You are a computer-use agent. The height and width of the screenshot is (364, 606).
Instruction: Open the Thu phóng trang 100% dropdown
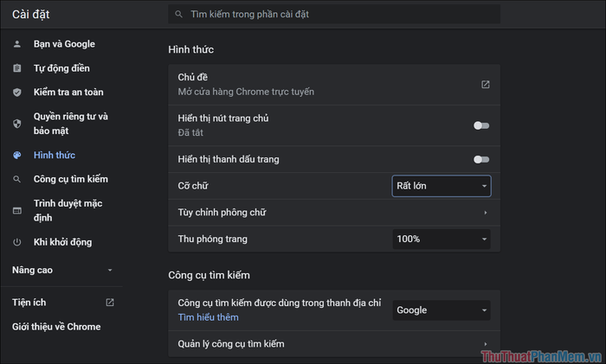coord(442,239)
